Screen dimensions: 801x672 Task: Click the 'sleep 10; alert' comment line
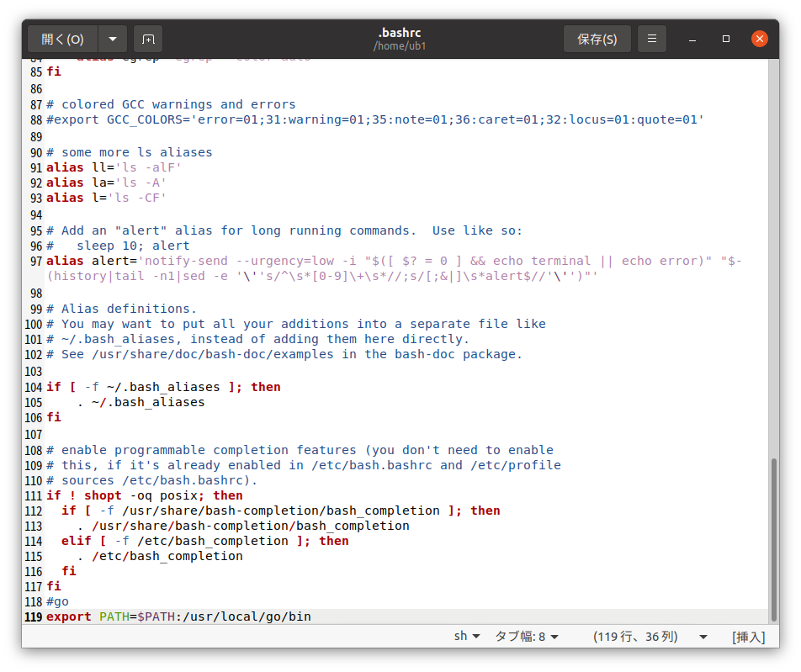[x=118, y=246]
